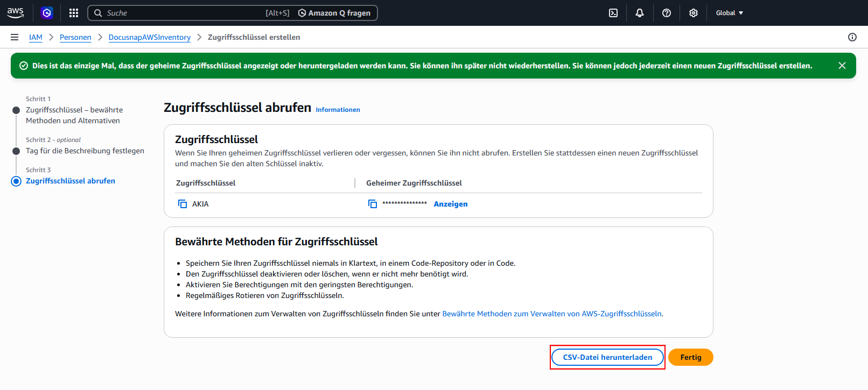
Task: Open the info panel icon
Action: coord(852,37)
